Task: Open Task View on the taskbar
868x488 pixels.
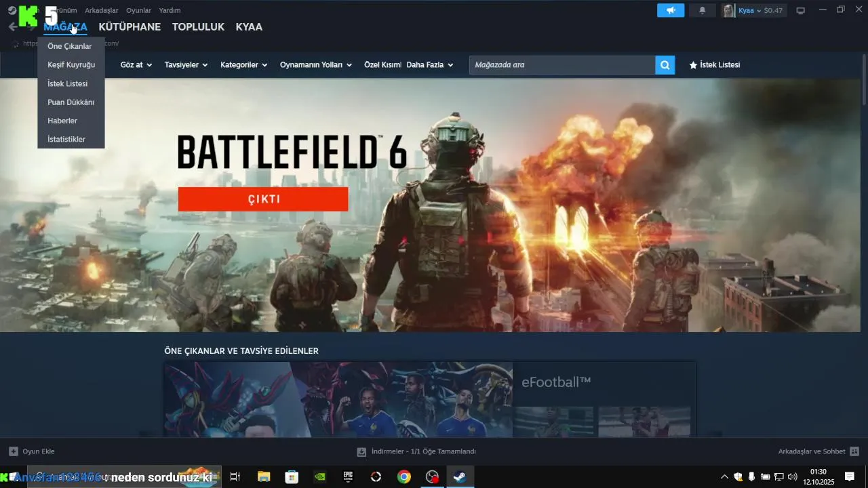Action: [x=235, y=477]
